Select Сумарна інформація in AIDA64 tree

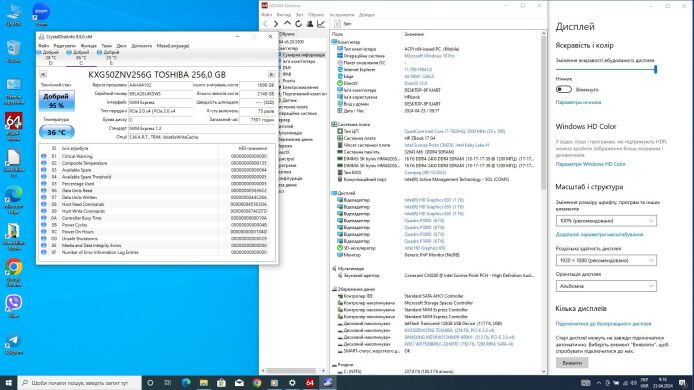pos(303,55)
